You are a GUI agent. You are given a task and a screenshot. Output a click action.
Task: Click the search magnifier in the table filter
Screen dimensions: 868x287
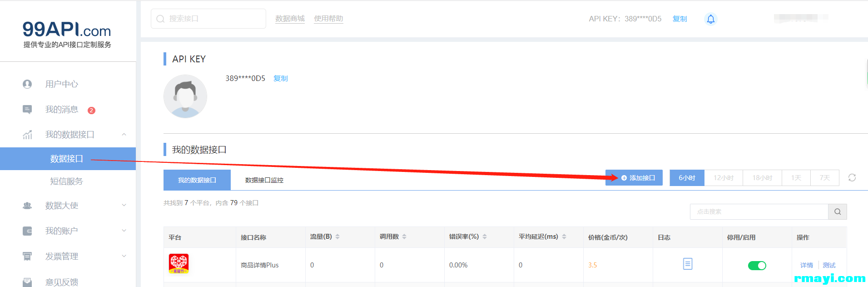tap(838, 211)
